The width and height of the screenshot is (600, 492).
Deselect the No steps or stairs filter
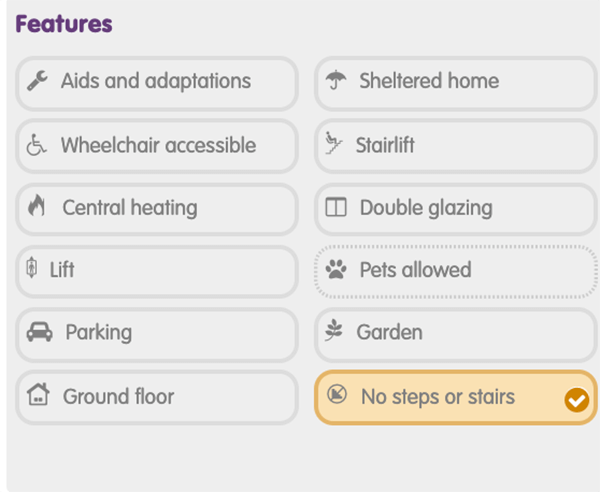tap(455, 398)
